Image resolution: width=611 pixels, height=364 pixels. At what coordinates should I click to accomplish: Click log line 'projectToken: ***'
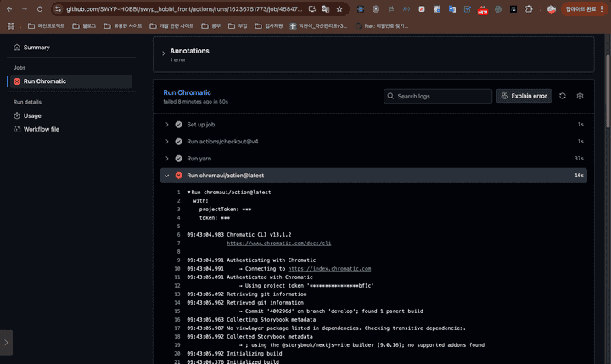click(225, 210)
